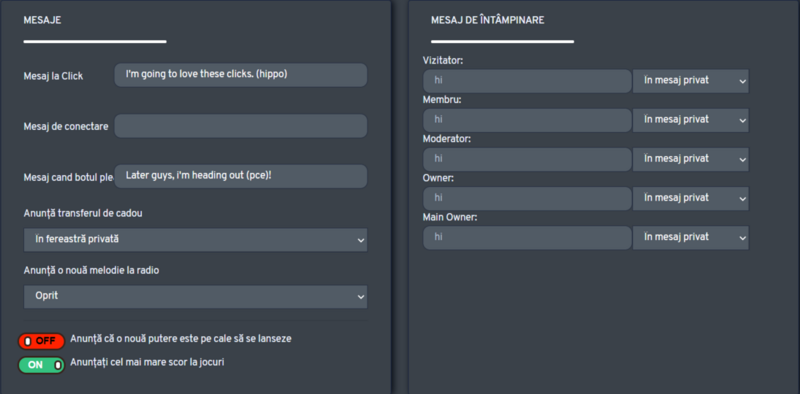The height and width of the screenshot is (394, 800).
Task: Disable the highest game score announcement toggle
Action: point(41,365)
